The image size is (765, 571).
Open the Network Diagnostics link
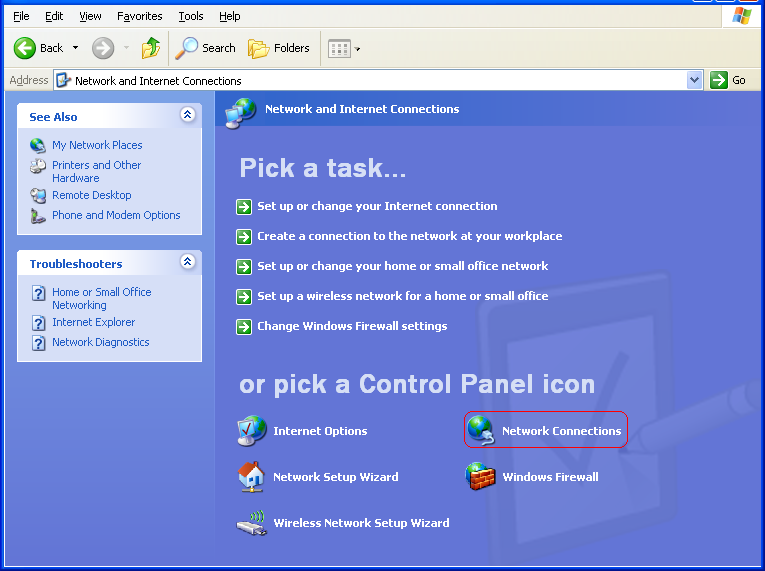pyautogui.click(x=101, y=342)
